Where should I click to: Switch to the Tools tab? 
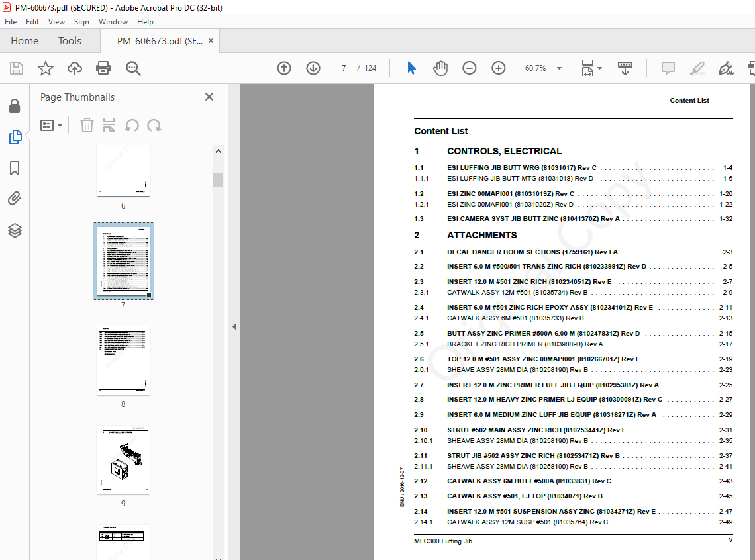tap(70, 41)
